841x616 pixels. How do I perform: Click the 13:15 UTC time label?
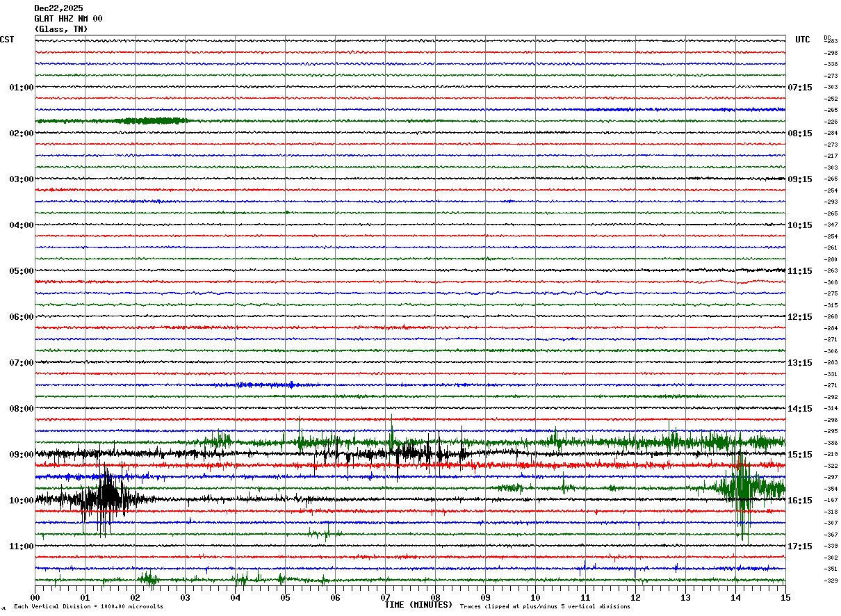coord(800,363)
